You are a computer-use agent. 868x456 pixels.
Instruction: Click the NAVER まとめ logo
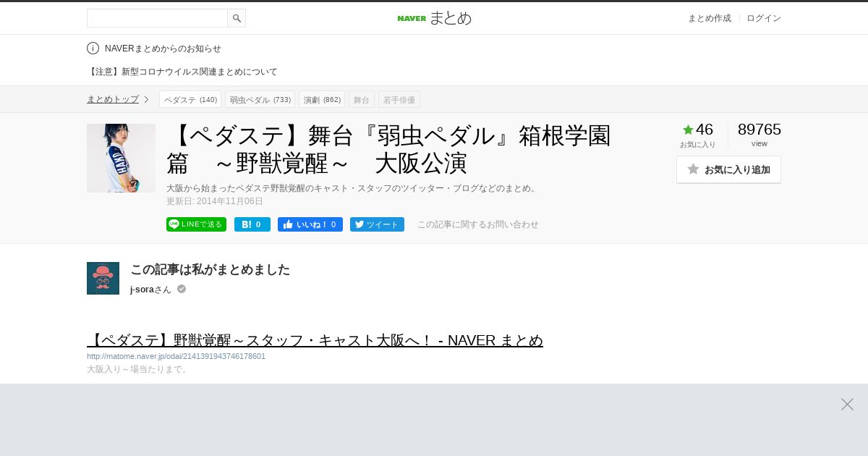tap(434, 18)
